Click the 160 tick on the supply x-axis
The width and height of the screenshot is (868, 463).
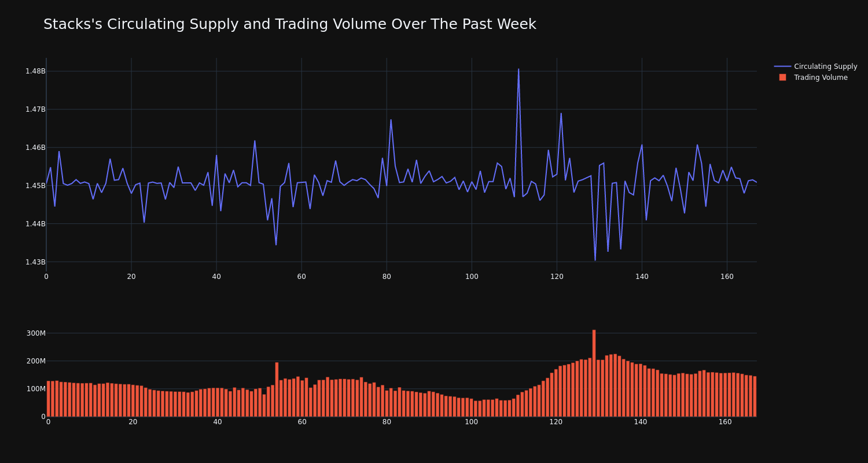[727, 277]
